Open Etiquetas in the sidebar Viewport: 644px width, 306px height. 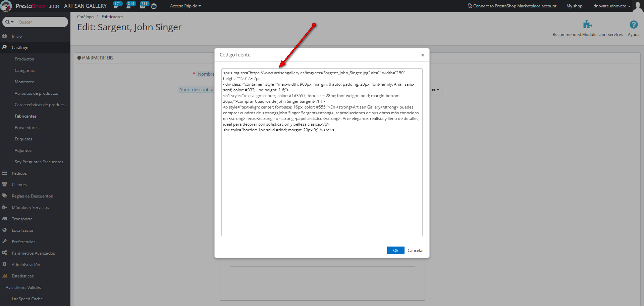coord(23,139)
